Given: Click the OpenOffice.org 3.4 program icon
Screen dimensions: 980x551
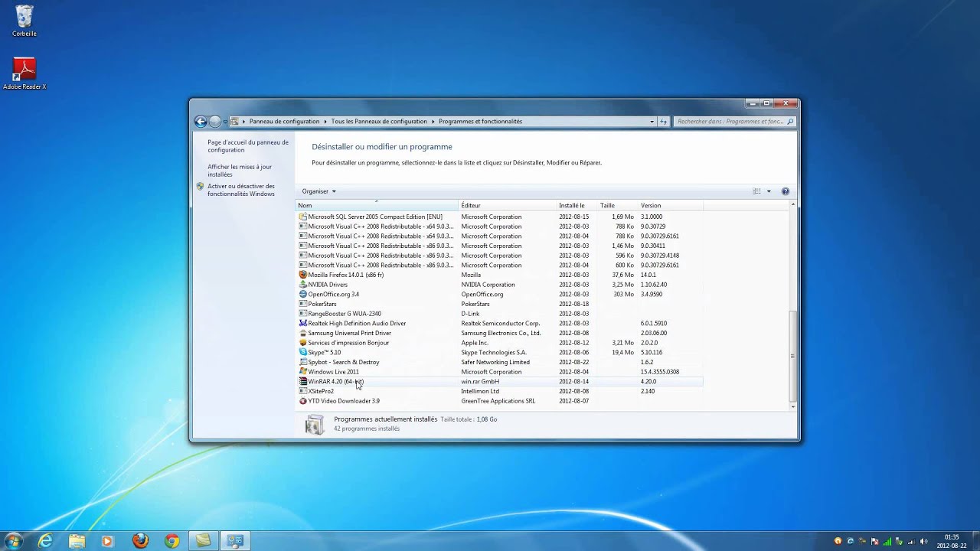Looking at the screenshot, I should point(302,294).
